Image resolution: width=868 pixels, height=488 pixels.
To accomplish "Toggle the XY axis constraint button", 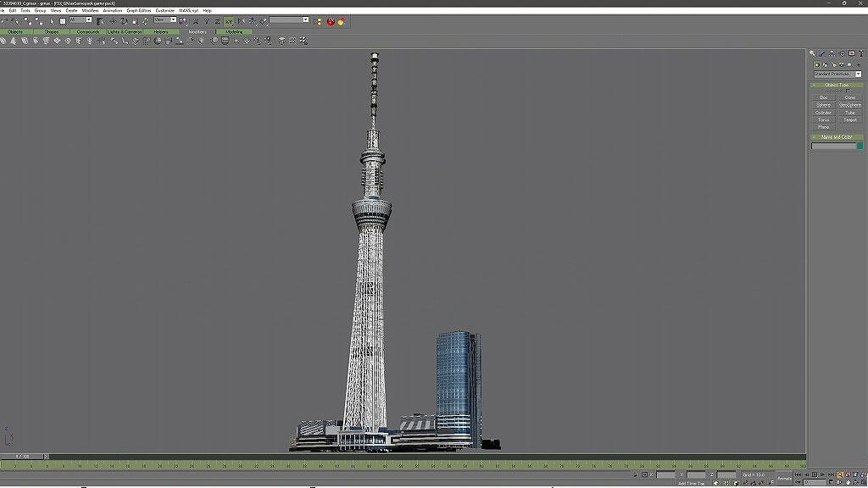I will coord(228,21).
